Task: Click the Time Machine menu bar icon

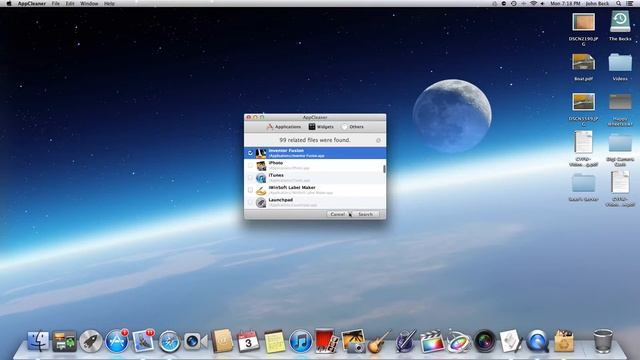Action: click(x=513, y=3)
